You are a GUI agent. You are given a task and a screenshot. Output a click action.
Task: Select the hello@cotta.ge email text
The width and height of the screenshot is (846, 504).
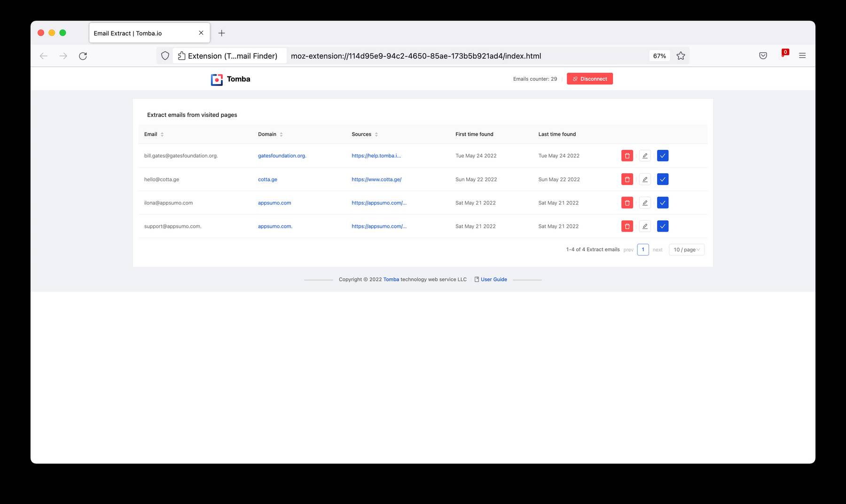click(162, 179)
